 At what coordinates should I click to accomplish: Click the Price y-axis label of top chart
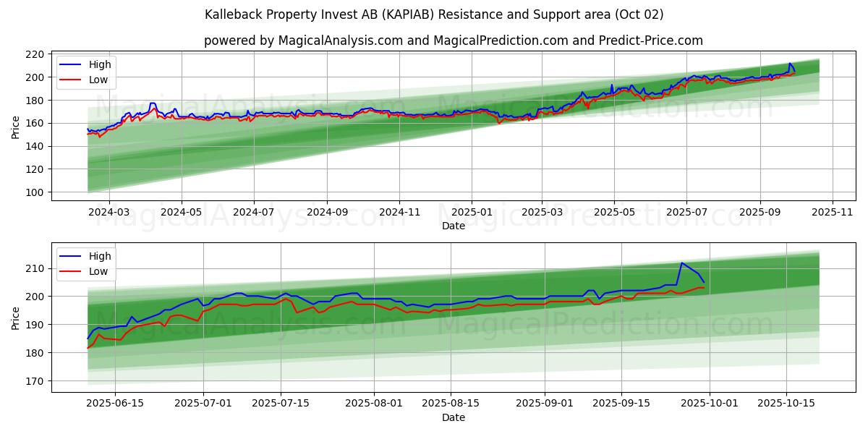pyautogui.click(x=16, y=127)
